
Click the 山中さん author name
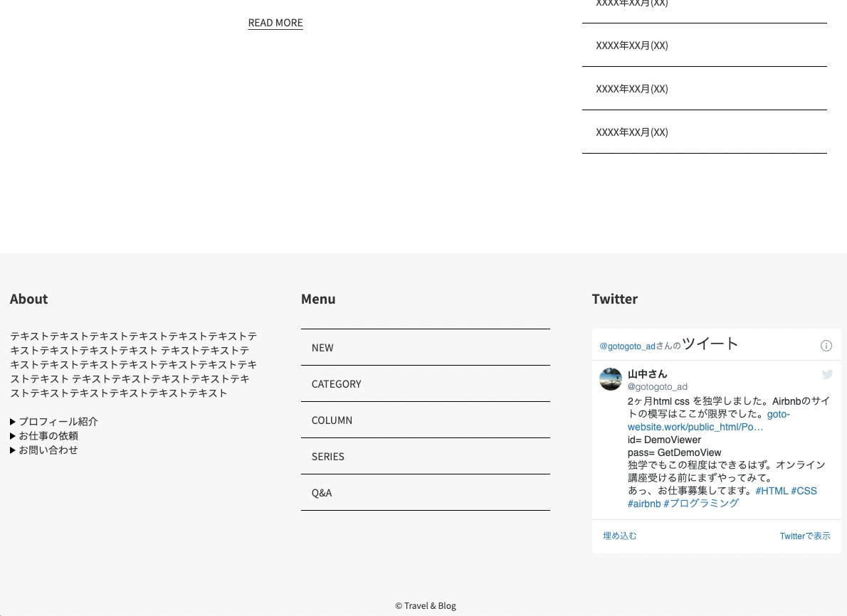coord(647,374)
